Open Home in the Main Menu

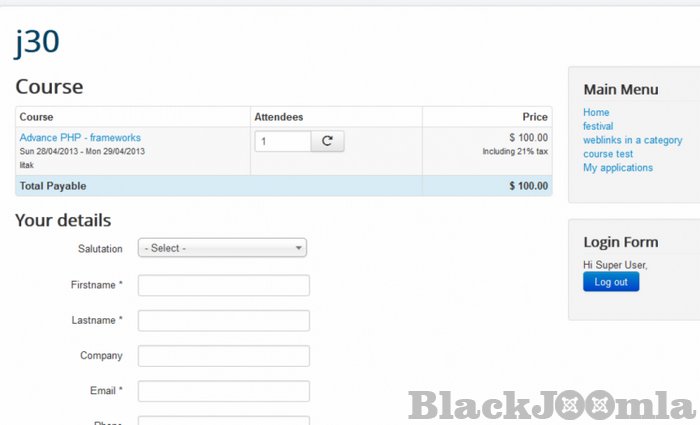[x=596, y=112]
